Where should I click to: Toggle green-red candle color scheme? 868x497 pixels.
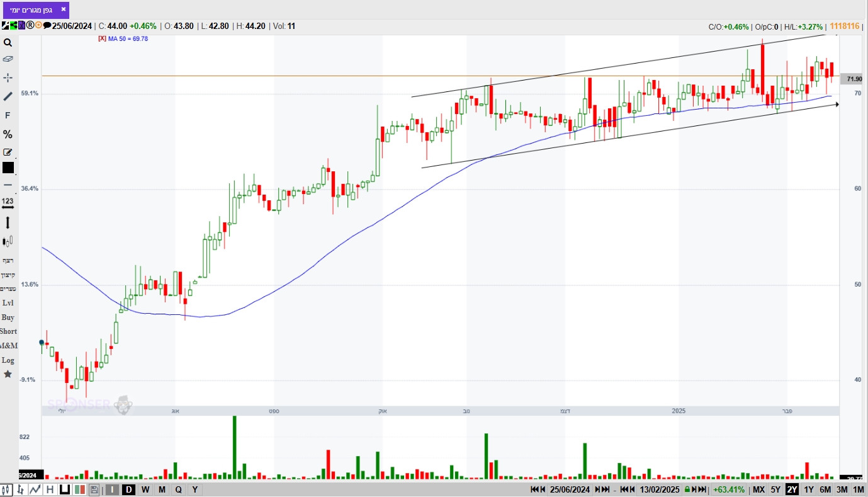pyautogui.click(x=79, y=489)
